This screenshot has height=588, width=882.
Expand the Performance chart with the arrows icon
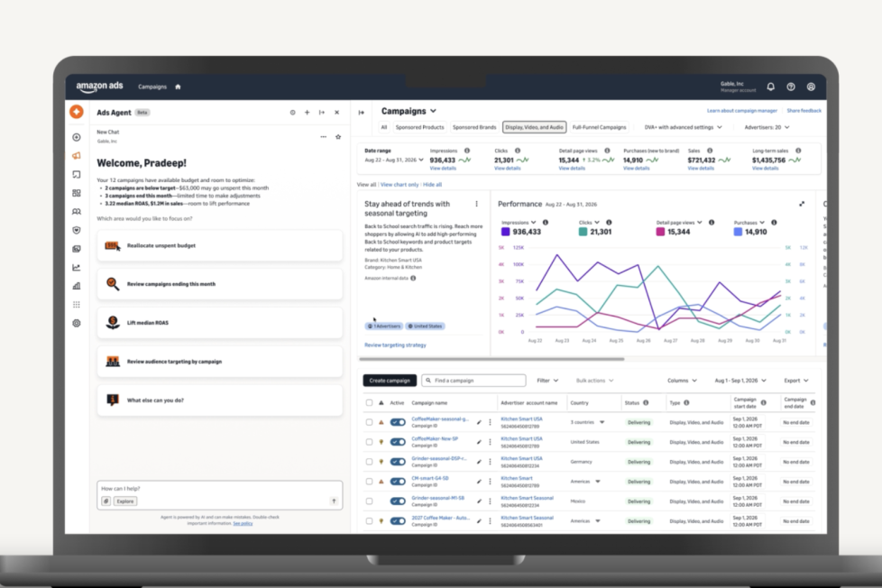point(802,204)
